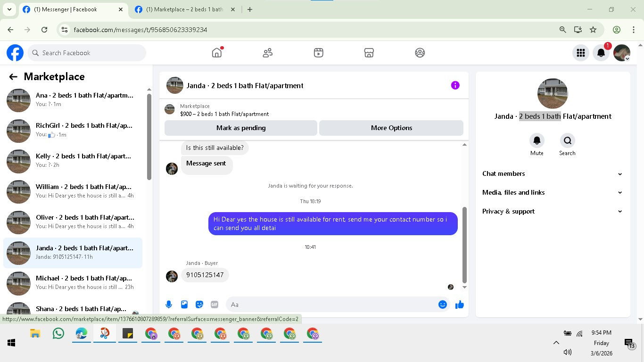Expand the Chat members section
This screenshot has width=644, height=362.
coord(553,173)
